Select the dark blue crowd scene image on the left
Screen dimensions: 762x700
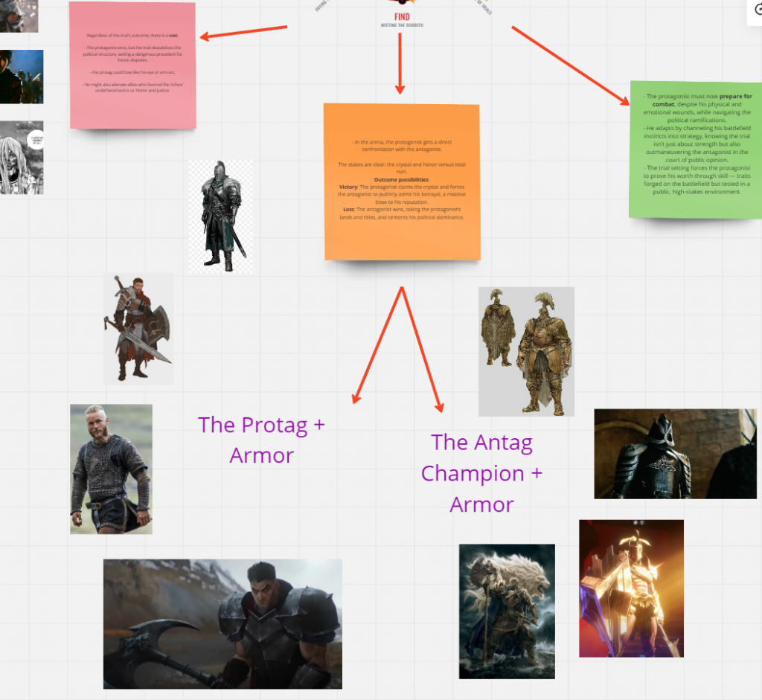[22, 77]
